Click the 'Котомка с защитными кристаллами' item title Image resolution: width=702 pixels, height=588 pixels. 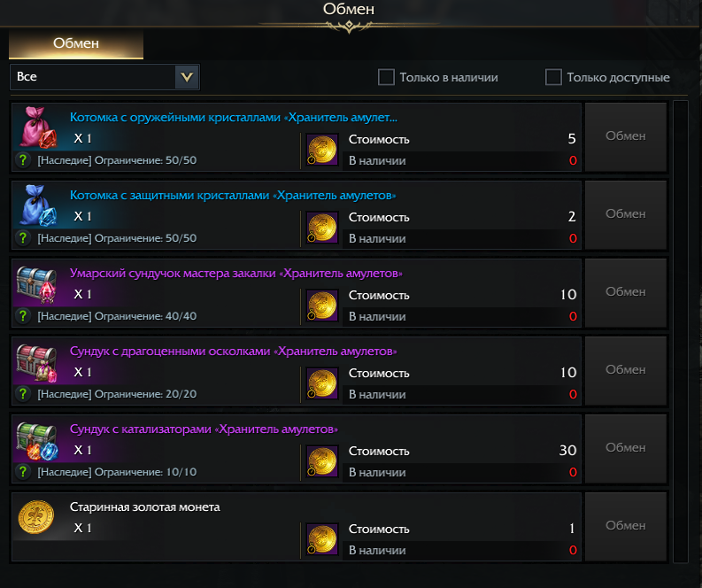[x=233, y=196]
